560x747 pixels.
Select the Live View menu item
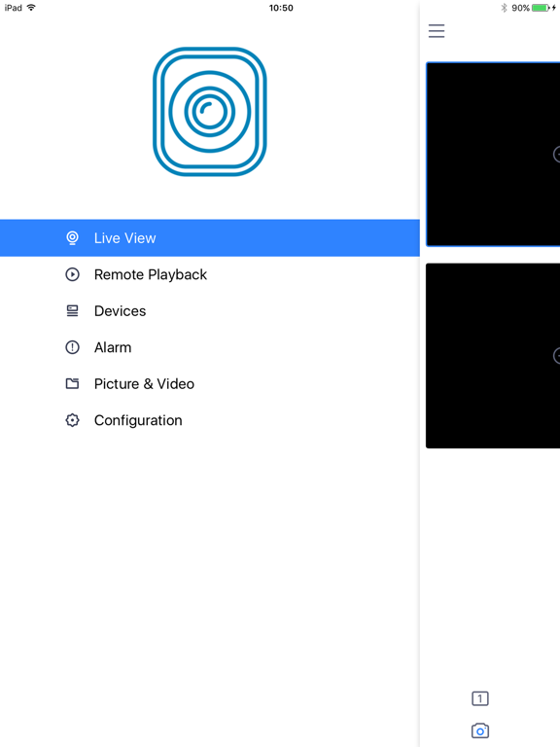pos(210,237)
